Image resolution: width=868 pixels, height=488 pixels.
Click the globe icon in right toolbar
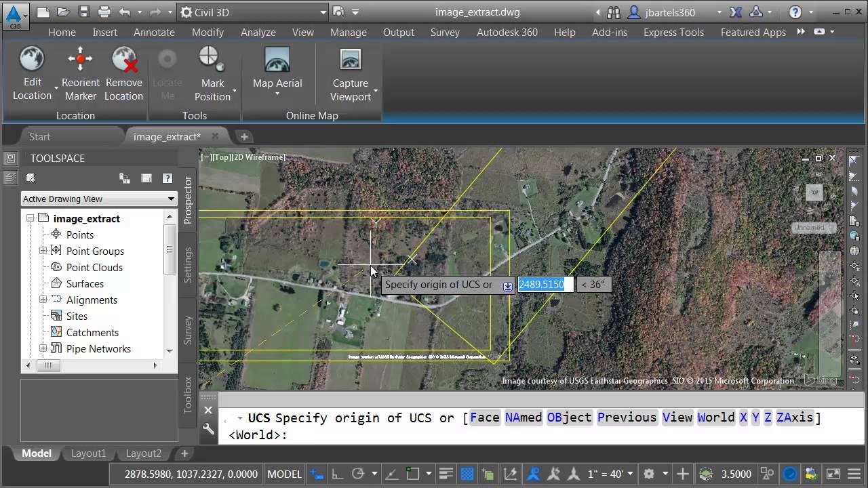(x=854, y=251)
